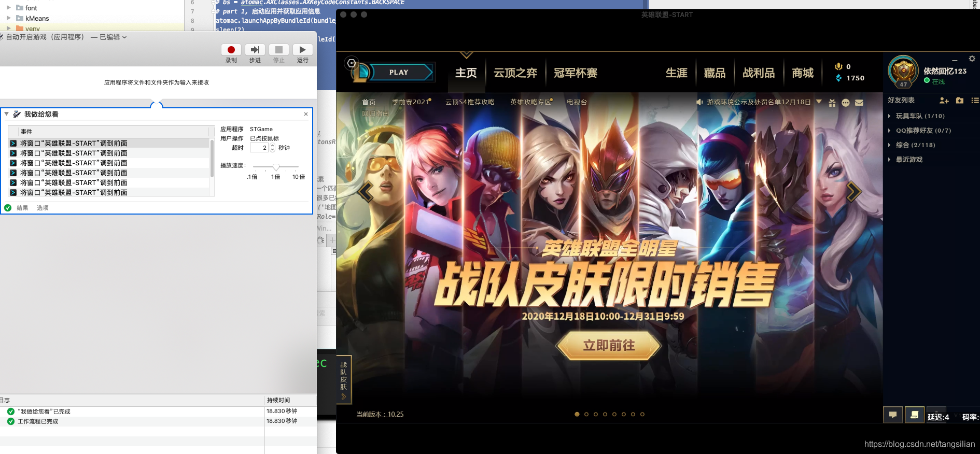980x454 pixels.
Task: Click the gold RP currency icon
Action: tap(838, 66)
